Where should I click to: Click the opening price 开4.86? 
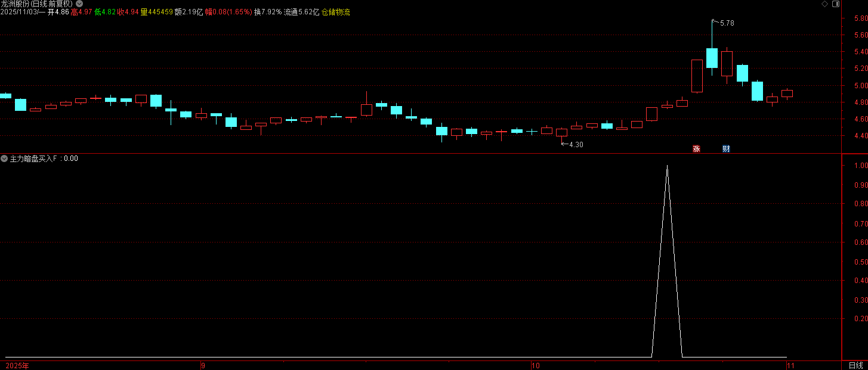coord(58,12)
